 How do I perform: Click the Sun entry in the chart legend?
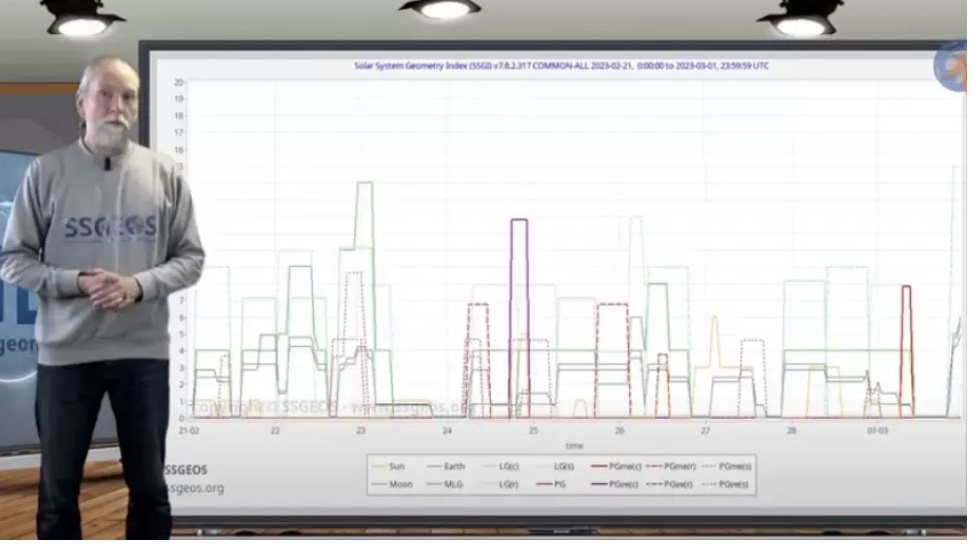389,467
